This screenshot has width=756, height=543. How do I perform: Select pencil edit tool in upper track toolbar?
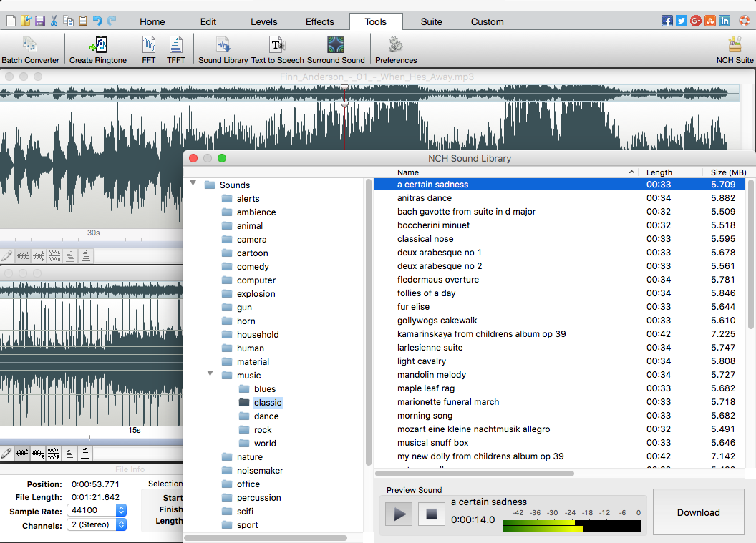click(x=6, y=255)
